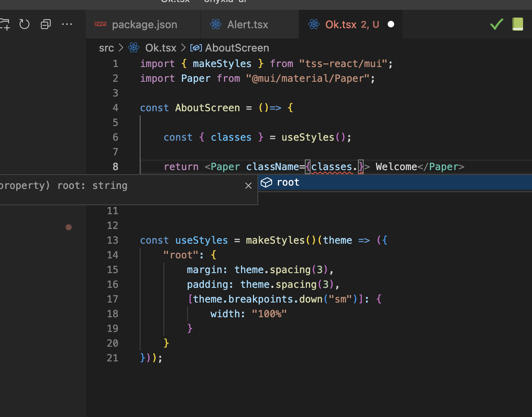
Task: Click the "100%" width value
Action: coord(269,314)
